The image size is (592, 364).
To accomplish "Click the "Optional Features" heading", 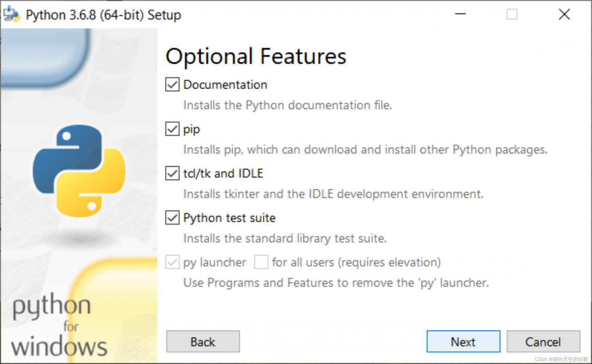I will tap(256, 57).
